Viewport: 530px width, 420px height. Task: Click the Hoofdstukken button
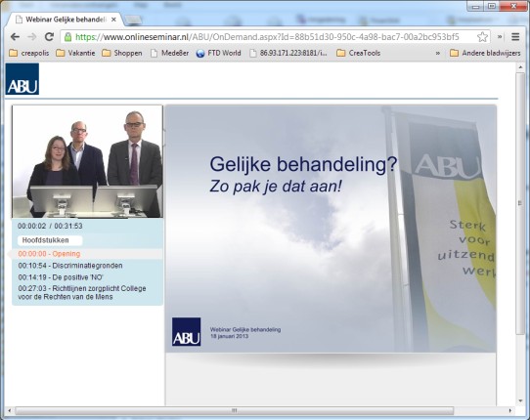(50, 240)
